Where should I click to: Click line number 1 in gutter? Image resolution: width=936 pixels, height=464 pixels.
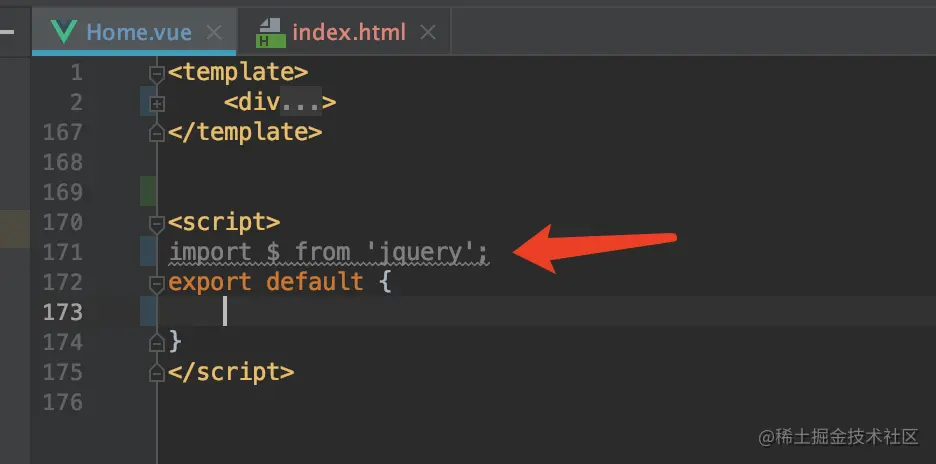76,73
